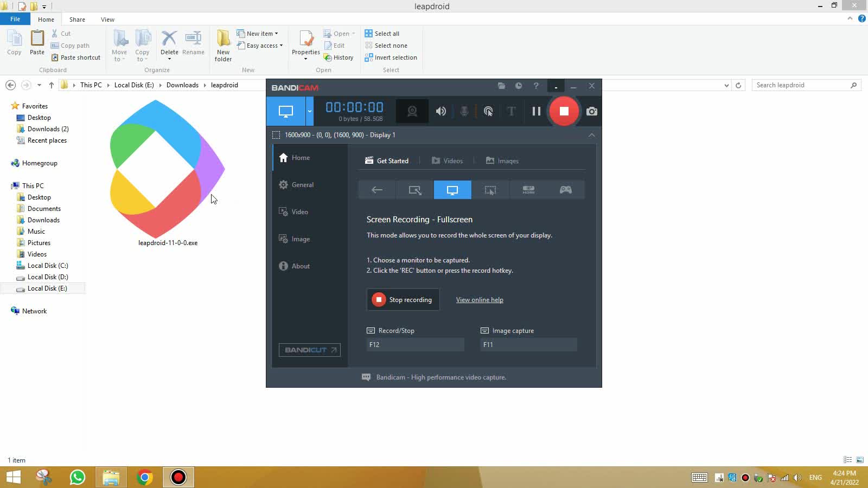Toggle the Bandicam microphone icon
Viewport: 868px width, 488px height.
point(464,111)
